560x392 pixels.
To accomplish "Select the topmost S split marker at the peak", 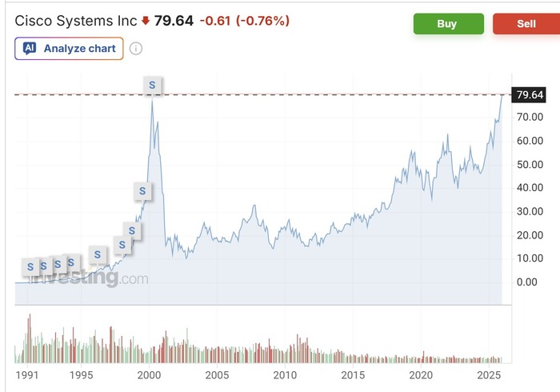I will coord(152,84).
